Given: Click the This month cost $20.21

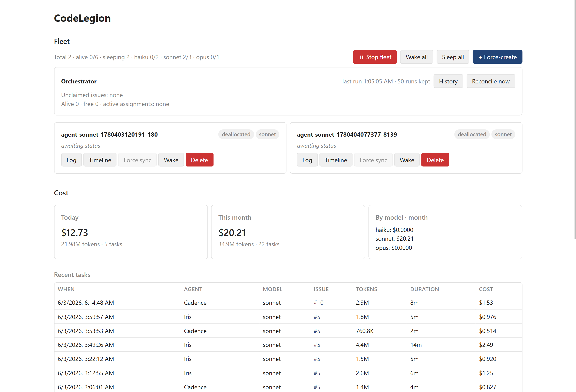Looking at the screenshot, I should pyautogui.click(x=232, y=232).
